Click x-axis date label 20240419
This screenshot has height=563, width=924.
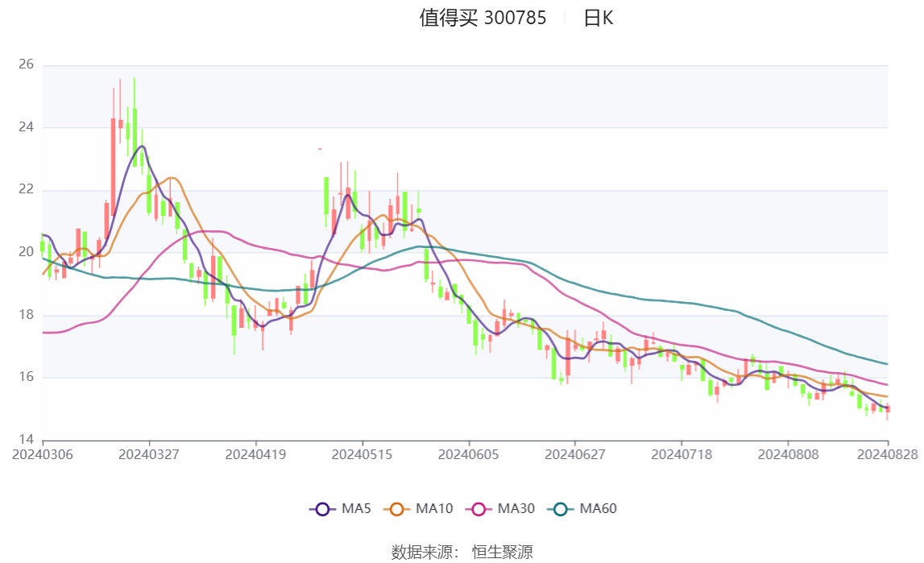(255, 454)
